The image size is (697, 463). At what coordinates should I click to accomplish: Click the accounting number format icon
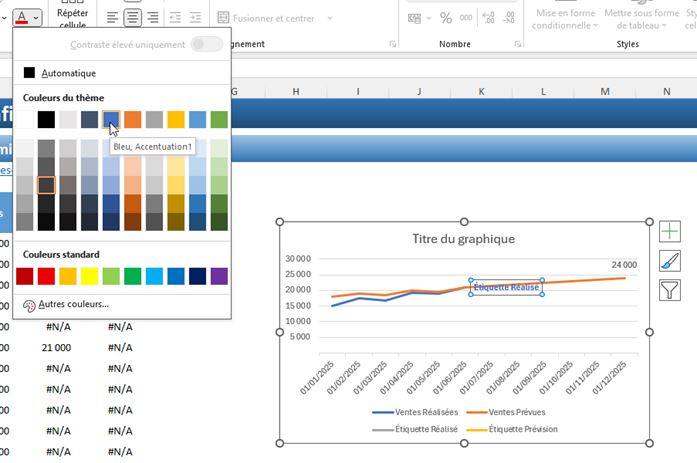click(x=414, y=18)
